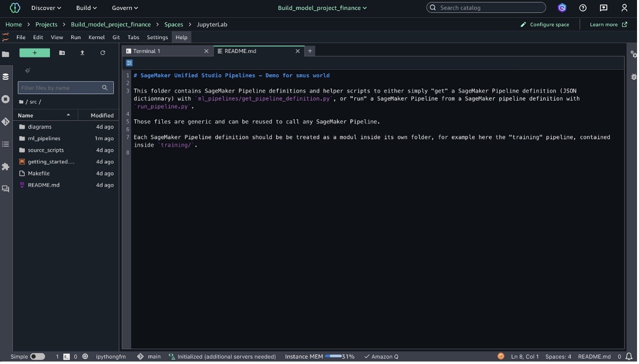
Task: Select the source_scripts folder
Action: (66, 150)
